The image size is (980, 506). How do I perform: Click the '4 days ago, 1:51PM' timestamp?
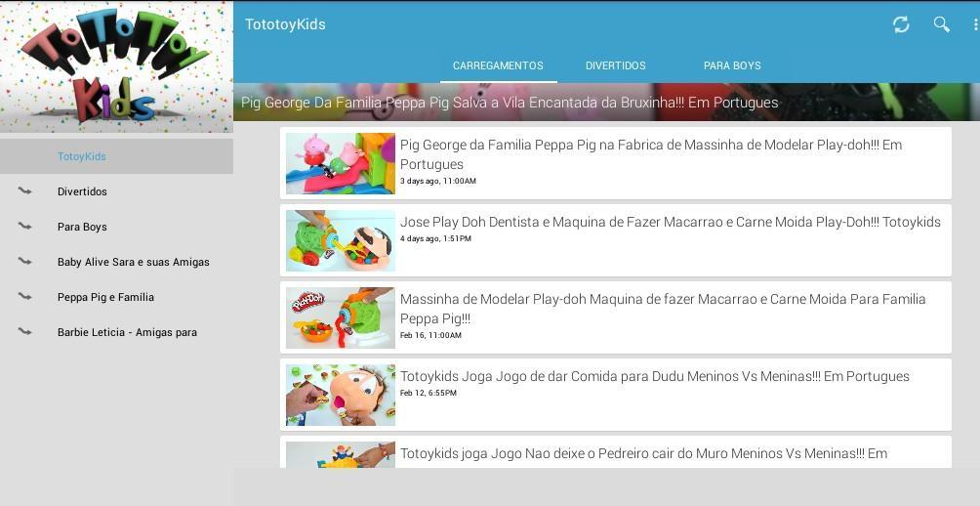(435, 238)
